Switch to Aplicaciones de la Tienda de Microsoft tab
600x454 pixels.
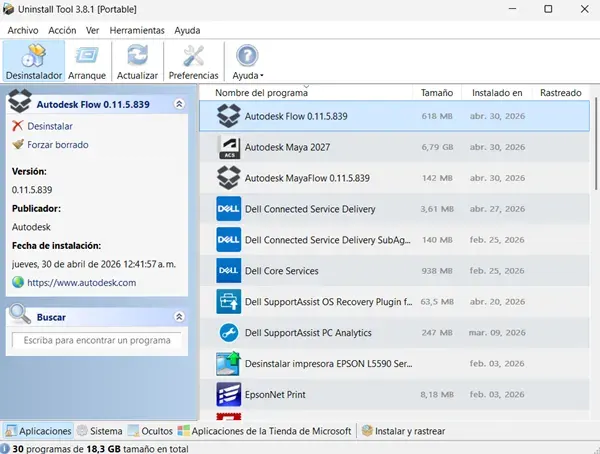(264, 431)
